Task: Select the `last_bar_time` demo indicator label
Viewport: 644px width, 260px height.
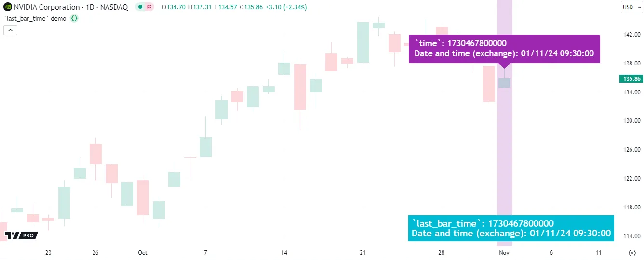Action: (35, 18)
